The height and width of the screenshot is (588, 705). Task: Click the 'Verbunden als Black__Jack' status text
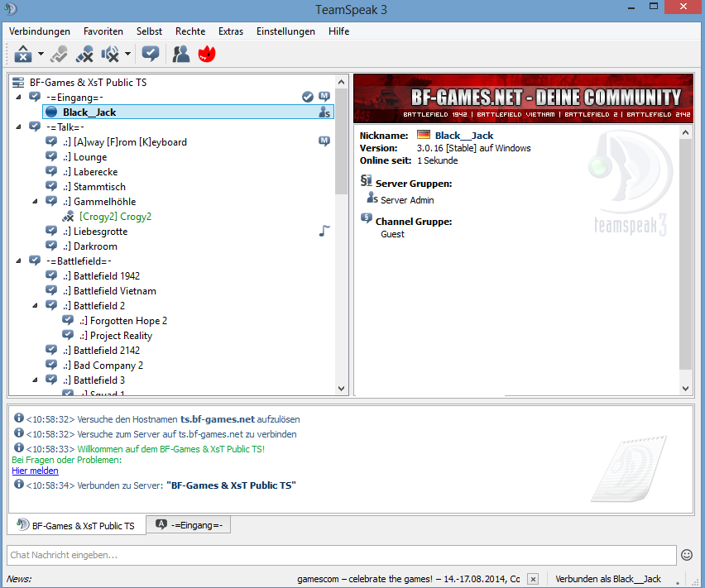608,579
